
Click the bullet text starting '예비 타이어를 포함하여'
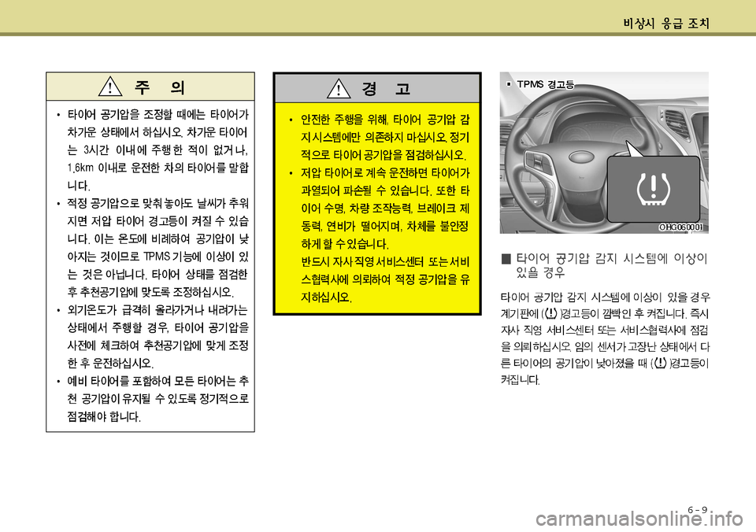point(158,398)
